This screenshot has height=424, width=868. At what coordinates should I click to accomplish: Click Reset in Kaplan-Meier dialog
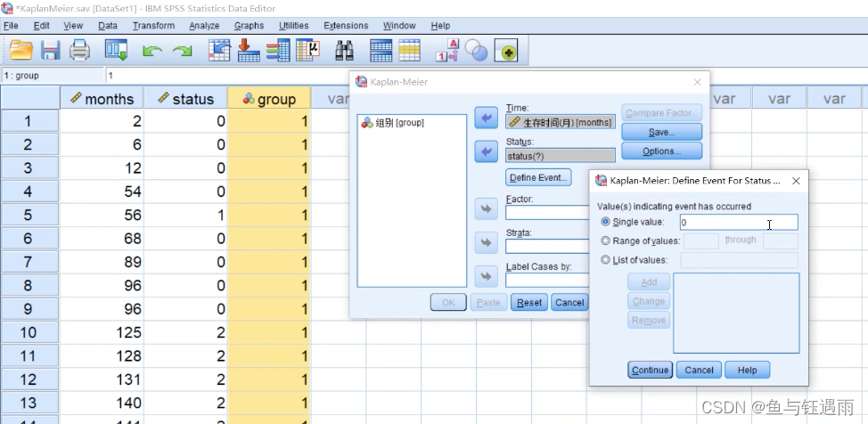pyautogui.click(x=529, y=302)
